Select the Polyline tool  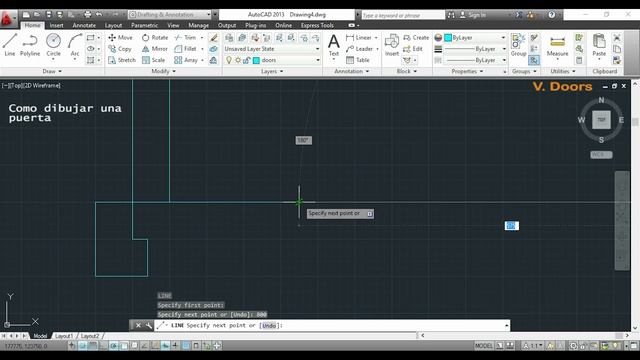click(30, 45)
